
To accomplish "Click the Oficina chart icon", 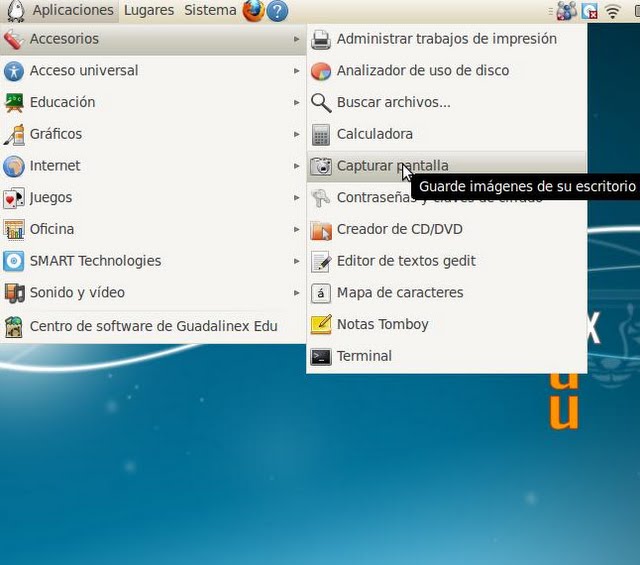I will coord(14,230).
